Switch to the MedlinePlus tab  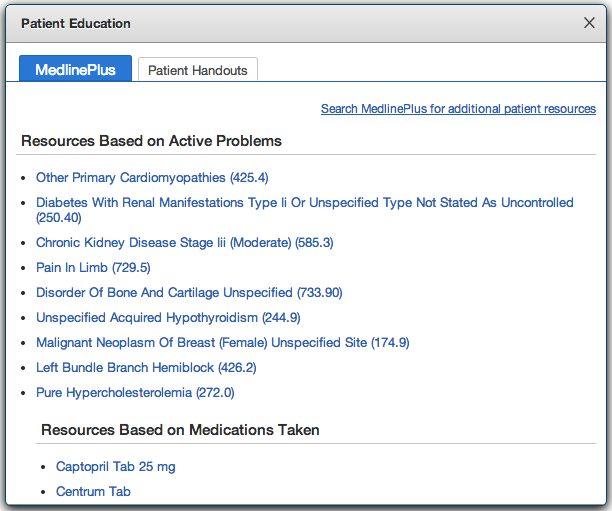(75, 70)
